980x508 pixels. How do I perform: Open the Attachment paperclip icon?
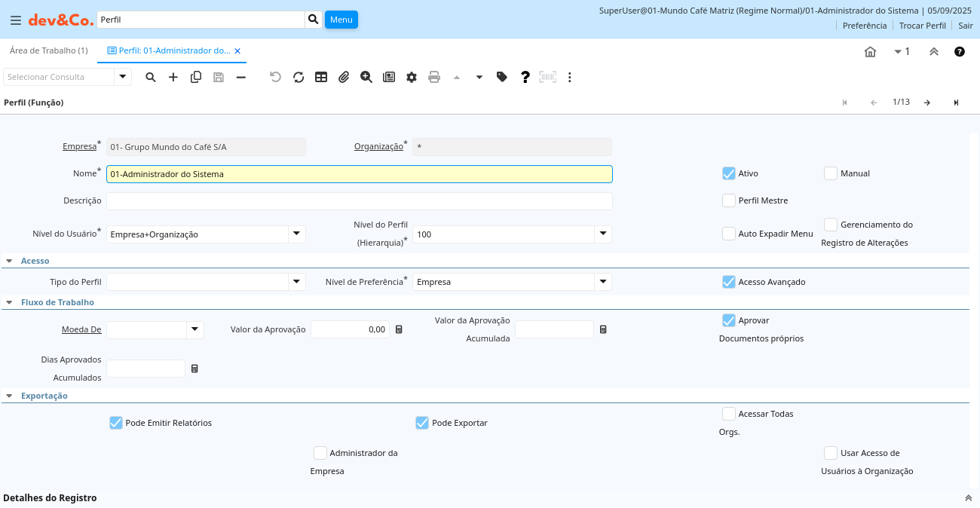(344, 77)
